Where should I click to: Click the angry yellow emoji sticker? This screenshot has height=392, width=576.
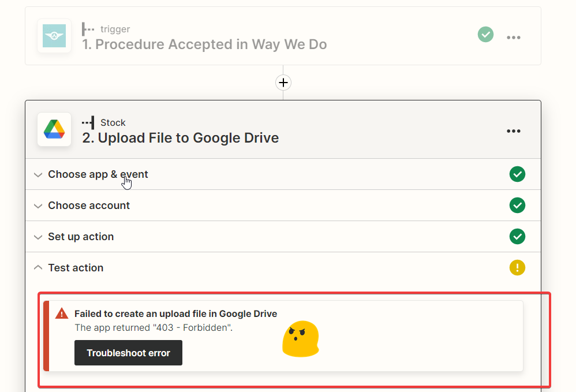(301, 339)
